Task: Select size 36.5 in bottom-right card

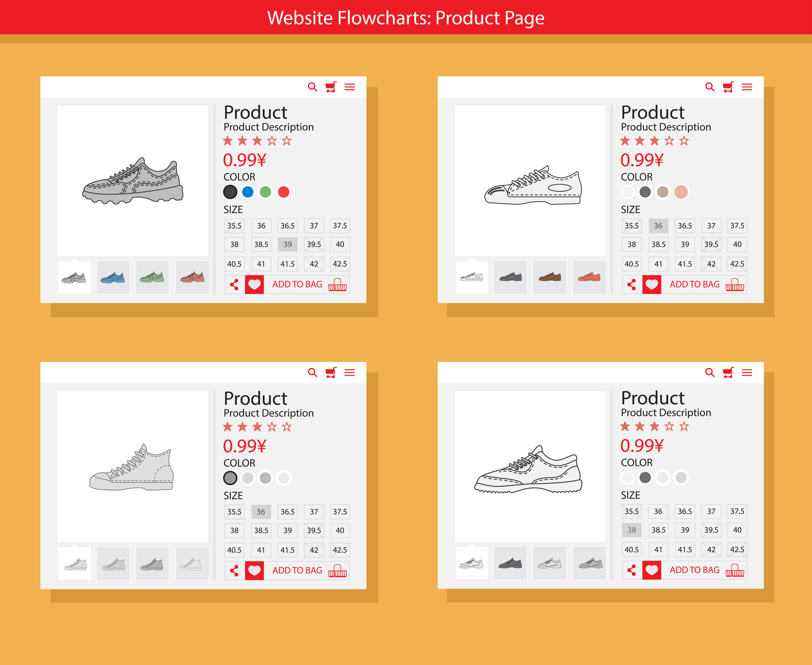Action: pos(685,511)
